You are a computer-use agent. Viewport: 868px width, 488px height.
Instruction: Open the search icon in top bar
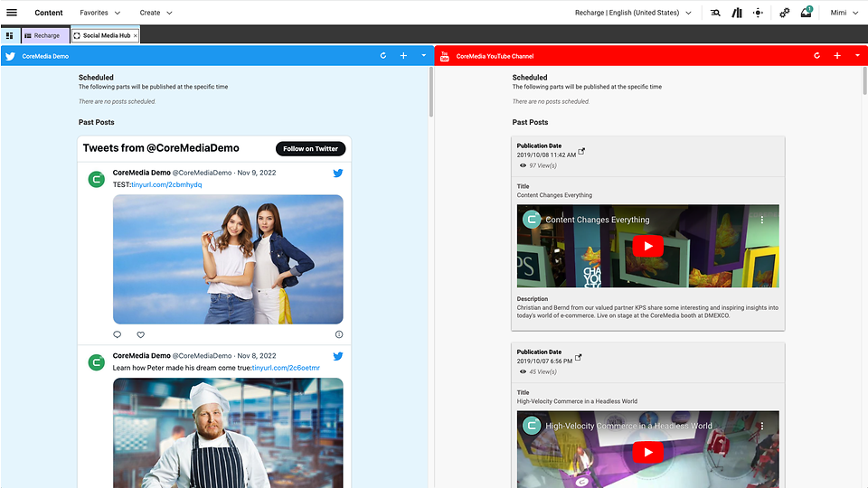pos(715,13)
